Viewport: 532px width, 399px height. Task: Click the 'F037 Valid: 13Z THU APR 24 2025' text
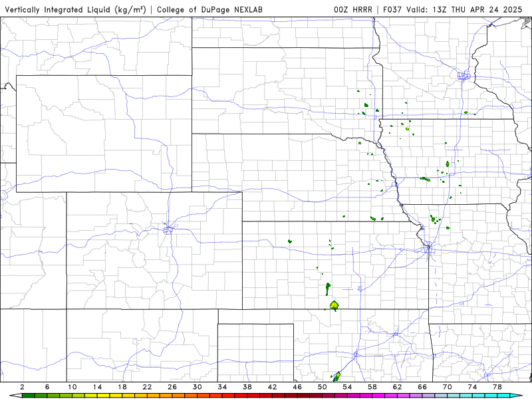453,9
